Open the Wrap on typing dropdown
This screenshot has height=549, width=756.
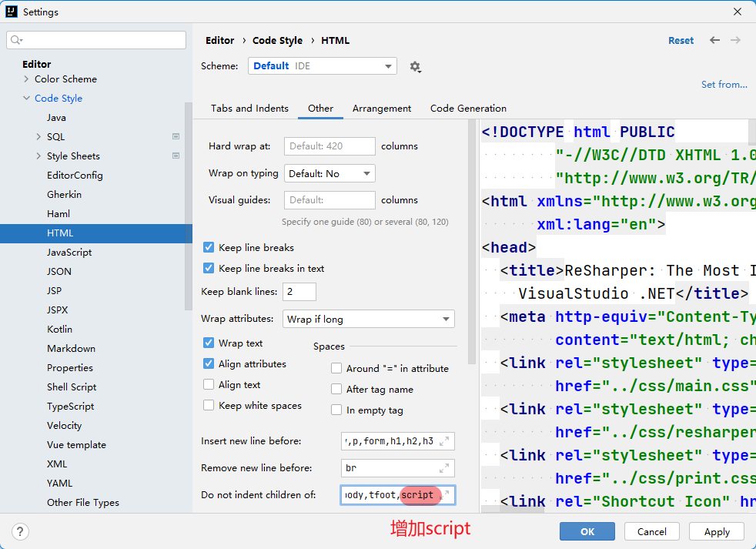[329, 174]
